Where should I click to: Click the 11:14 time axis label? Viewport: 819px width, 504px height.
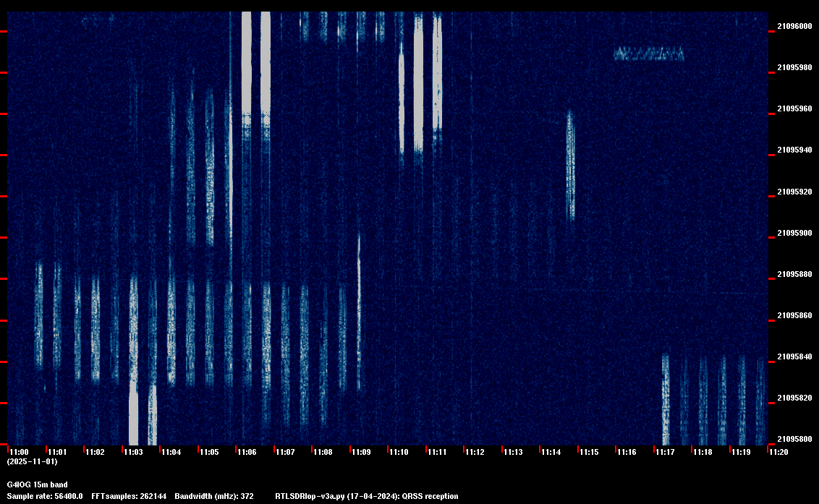(551, 452)
